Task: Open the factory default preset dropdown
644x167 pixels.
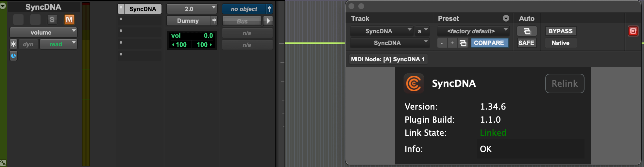Action: [x=473, y=31]
